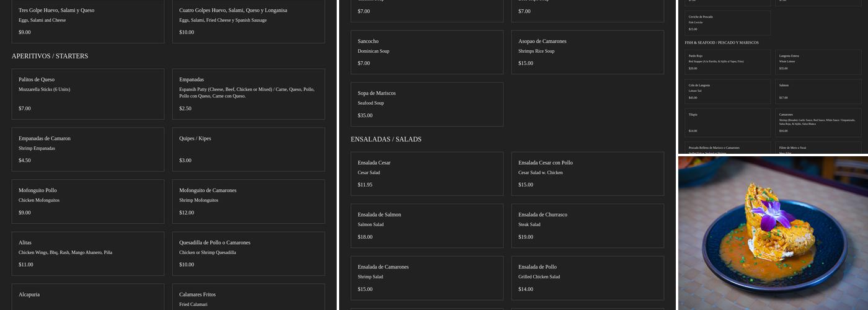This screenshot has height=310, width=868.
Task: Choose the Mofonguito de Camarones item
Action: click(x=248, y=201)
